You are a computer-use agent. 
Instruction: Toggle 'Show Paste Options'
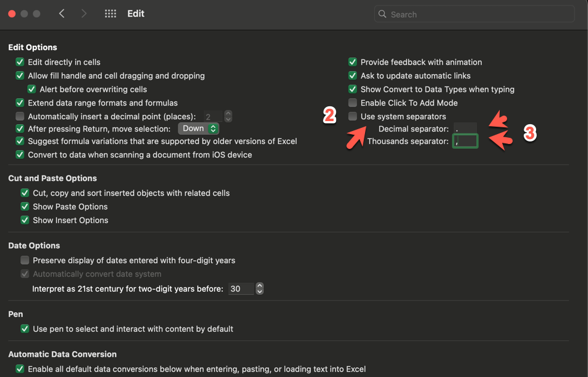pos(25,206)
